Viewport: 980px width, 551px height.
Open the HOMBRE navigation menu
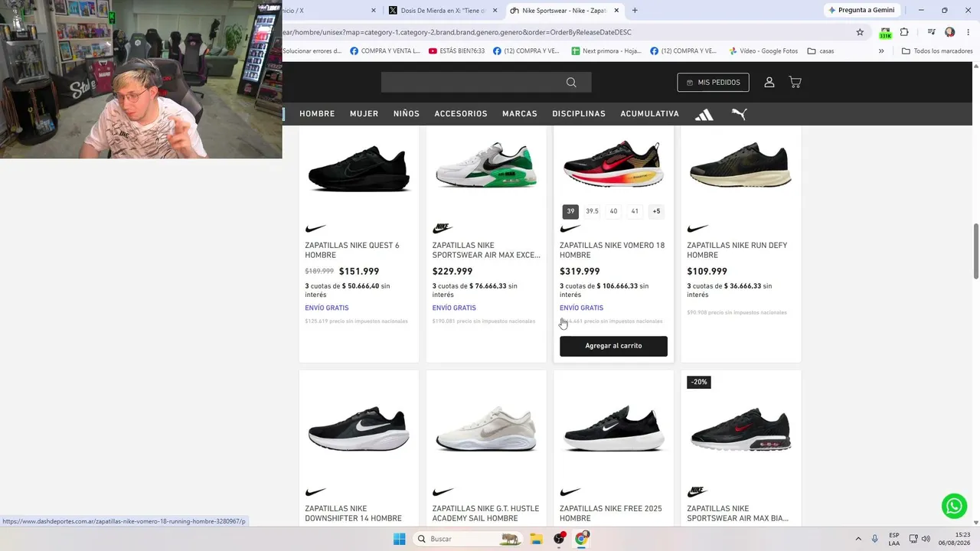[317, 114]
